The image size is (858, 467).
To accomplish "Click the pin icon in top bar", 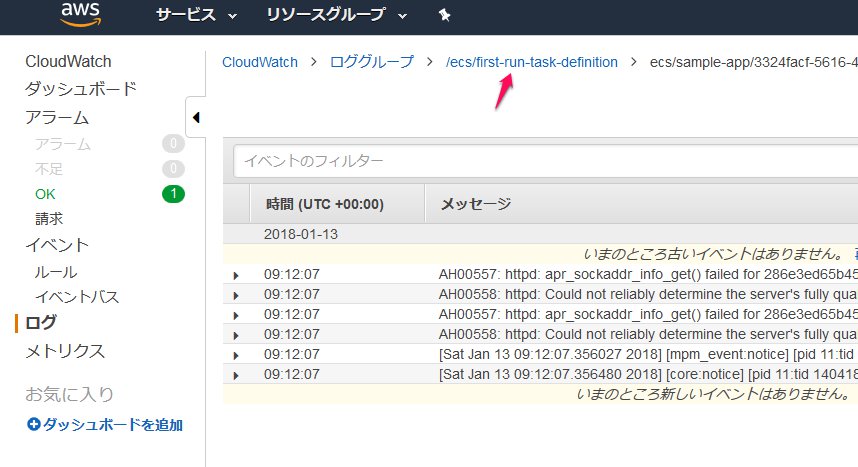I will tap(444, 16).
